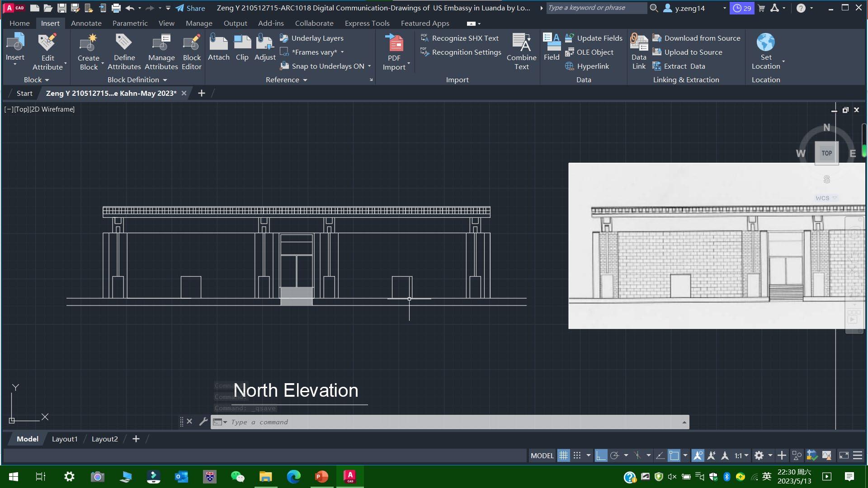Toggle snap mode dots icon
Screen dimensions: 868x488
click(x=577, y=455)
